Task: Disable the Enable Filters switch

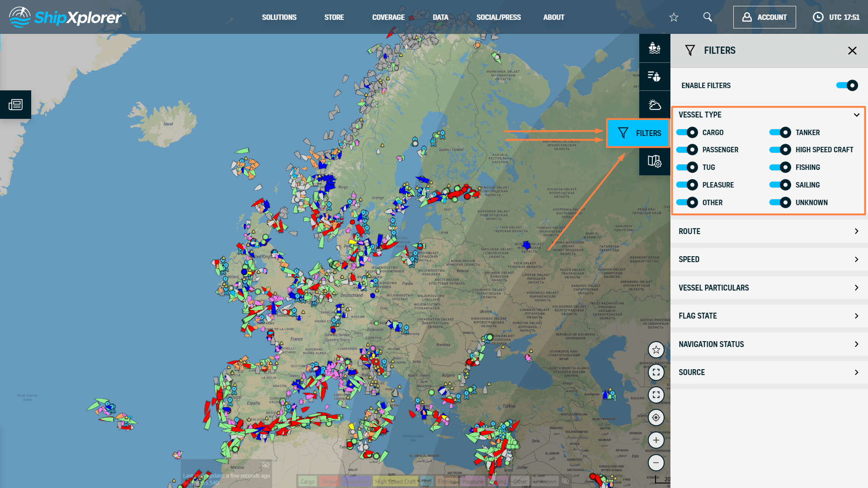Action: [x=847, y=85]
